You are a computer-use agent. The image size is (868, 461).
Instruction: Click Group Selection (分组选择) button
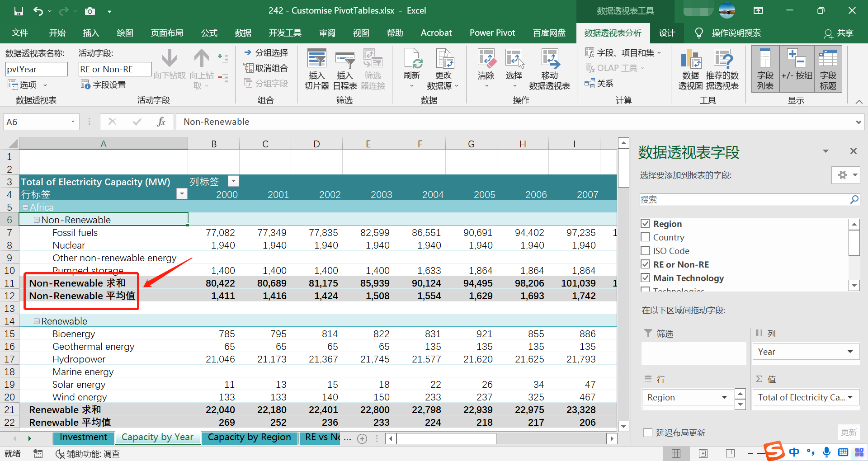266,53
